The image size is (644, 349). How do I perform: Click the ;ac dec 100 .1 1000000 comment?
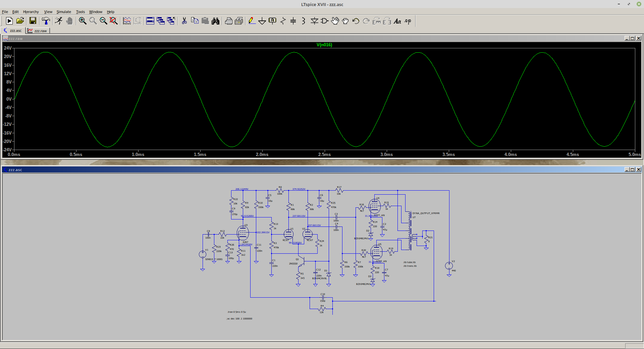point(239,318)
